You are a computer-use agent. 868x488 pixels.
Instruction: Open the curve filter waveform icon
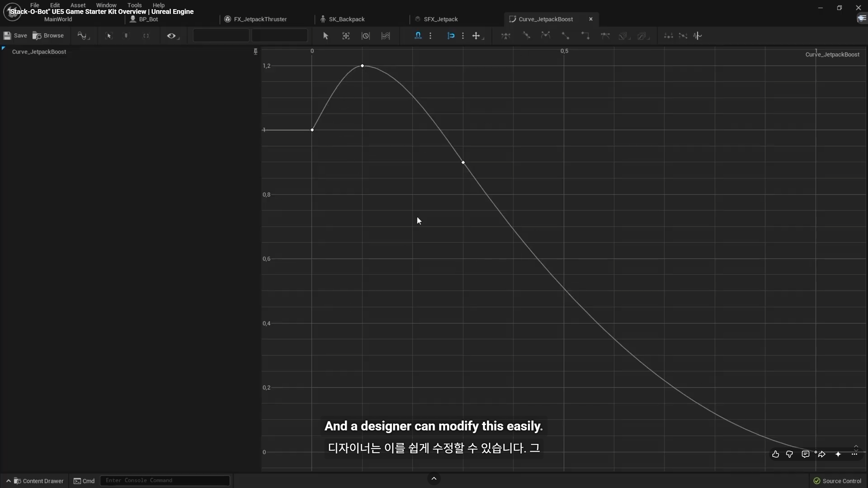pyautogui.click(x=697, y=36)
